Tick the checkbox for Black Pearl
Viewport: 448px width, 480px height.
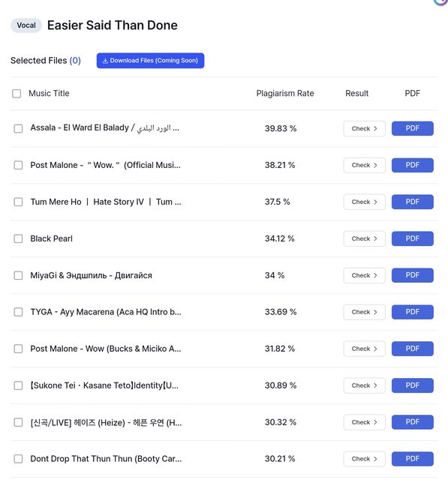[18, 238]
